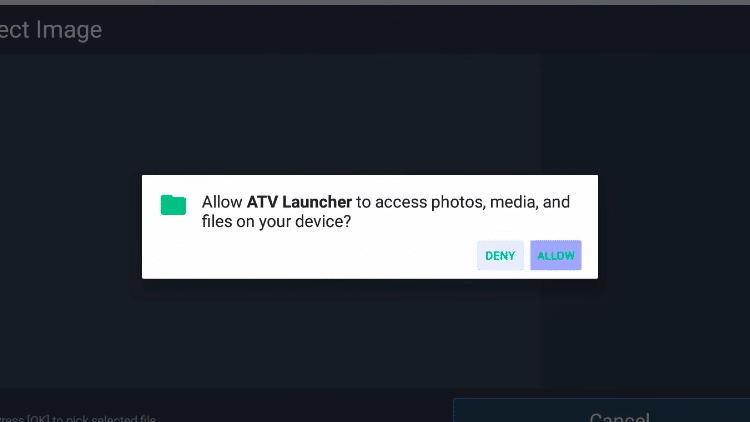
Task: Click the word "Allow" starting the permission message
Action: (x=221, y=202)
